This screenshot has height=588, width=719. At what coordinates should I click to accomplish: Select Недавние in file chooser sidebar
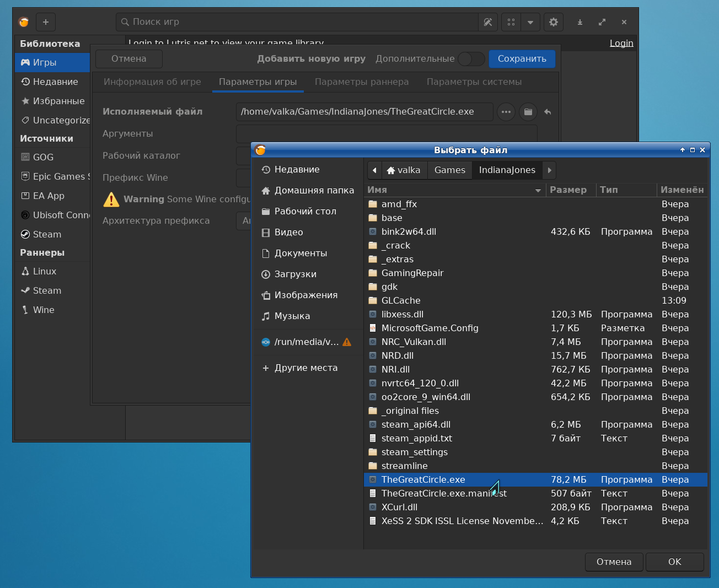point(308,169)
